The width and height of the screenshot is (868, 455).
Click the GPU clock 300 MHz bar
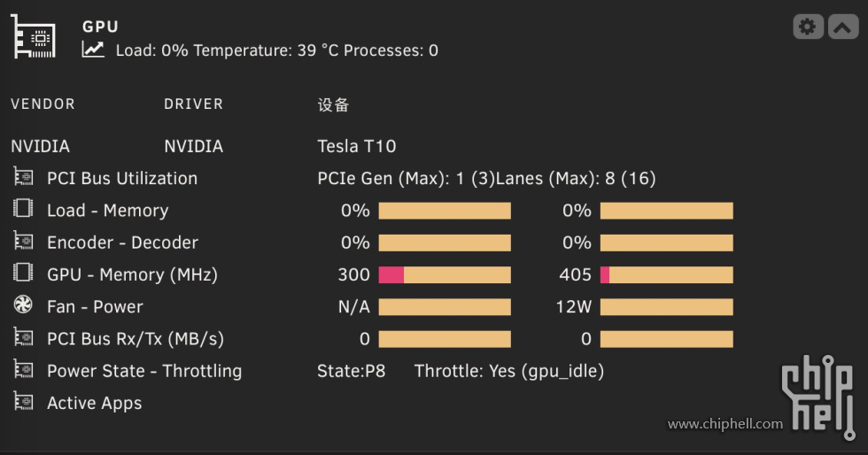[445, 275]
